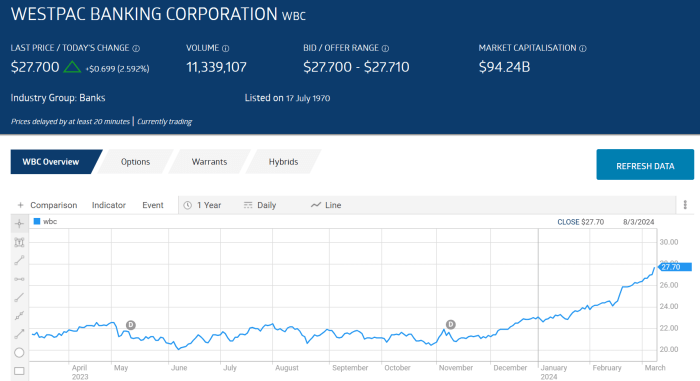This screenshot has width=700, height=381.
Task: Click the April 2023 x-axis label
Action: click(x=80, y=372)
